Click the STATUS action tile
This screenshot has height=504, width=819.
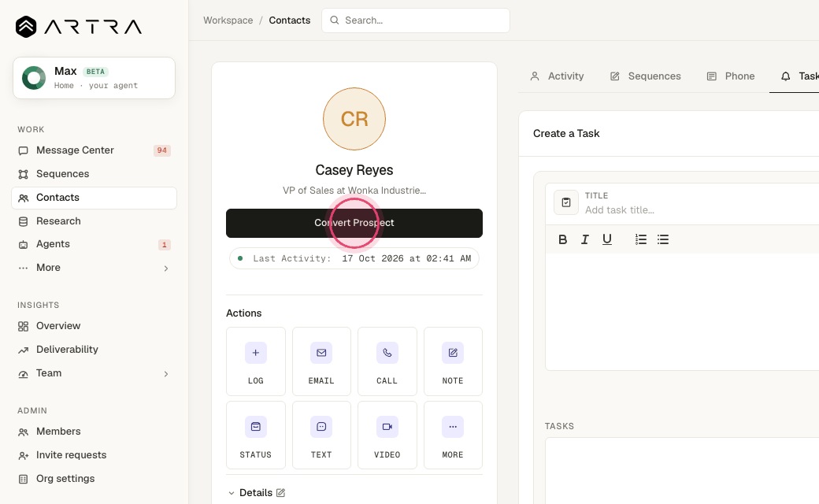tap(255, 435)
